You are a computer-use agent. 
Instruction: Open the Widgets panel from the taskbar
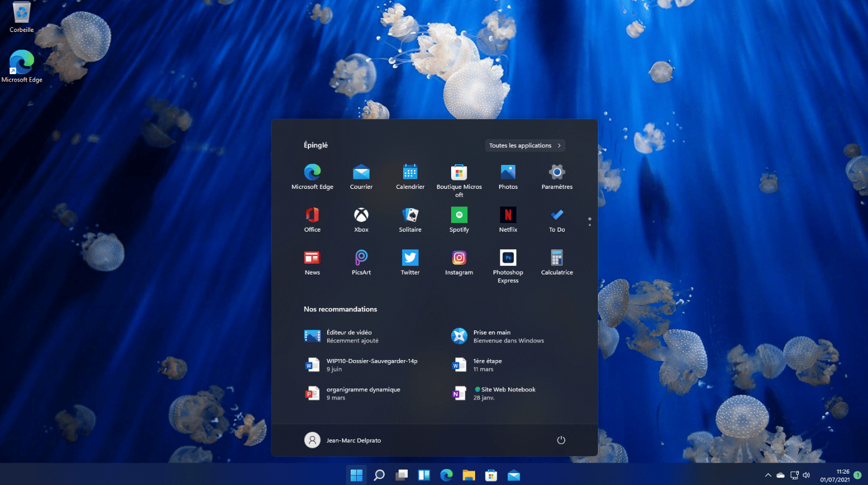tap(424, 474)
